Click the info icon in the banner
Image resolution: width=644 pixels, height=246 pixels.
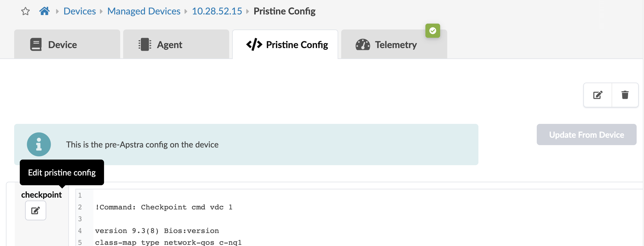click(39, 145)
